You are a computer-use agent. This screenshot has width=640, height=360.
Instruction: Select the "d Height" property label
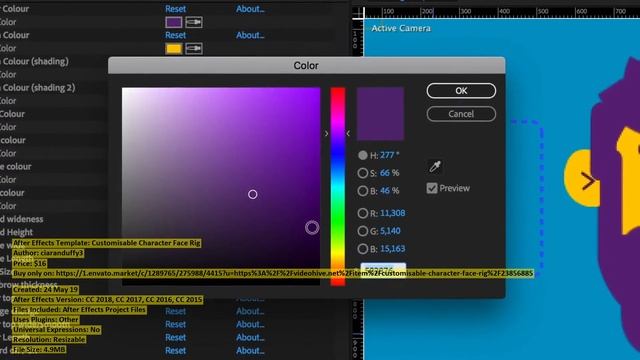pyautogui.click(x=16, y=232)
